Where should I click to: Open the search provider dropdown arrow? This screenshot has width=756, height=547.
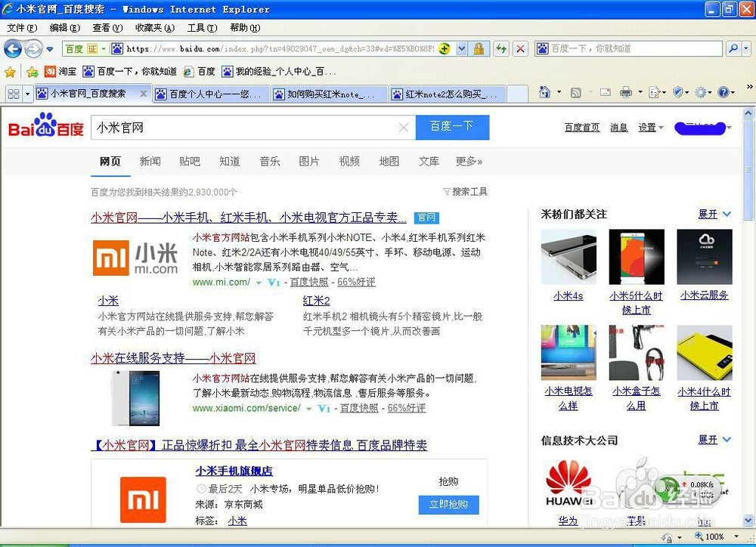(746, 48)
